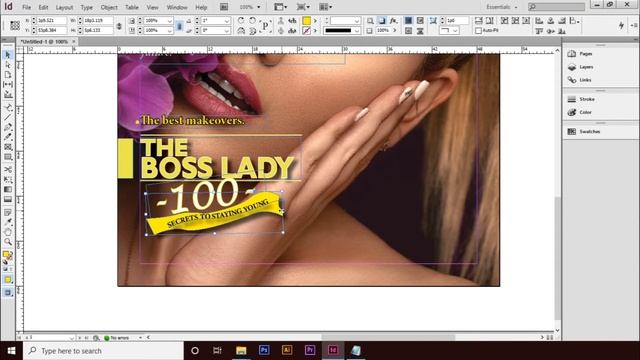Open the Screen Mode dropdown
640x360 pixels.
[x=303, y=7]
